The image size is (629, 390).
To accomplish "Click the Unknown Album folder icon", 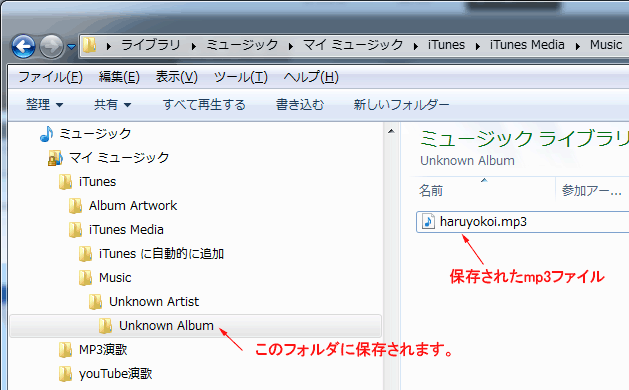I will (x=106, y=326).
